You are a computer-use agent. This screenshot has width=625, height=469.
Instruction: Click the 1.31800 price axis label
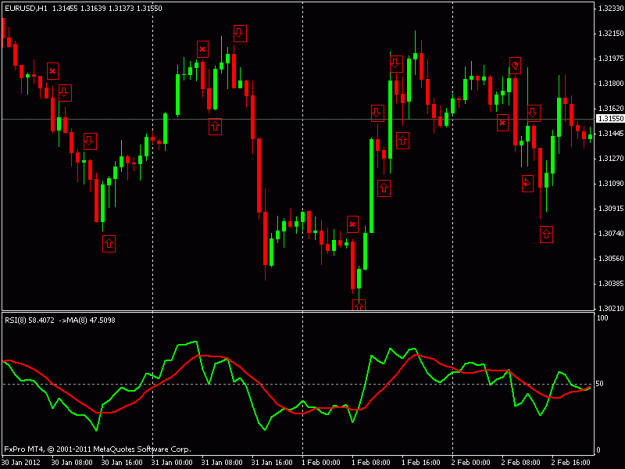pos(611,84)
